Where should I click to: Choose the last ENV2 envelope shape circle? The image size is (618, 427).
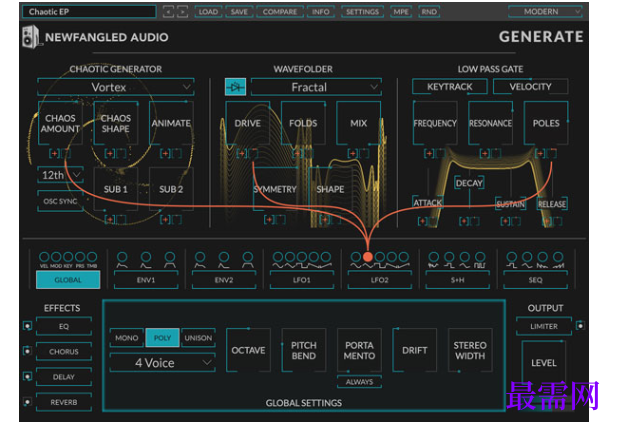point(248,257)
